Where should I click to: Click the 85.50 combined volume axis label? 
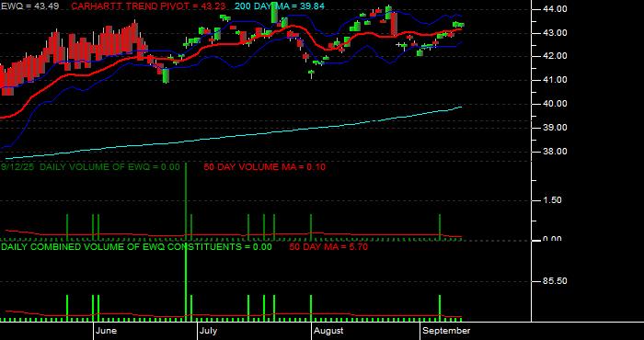point(555,281)
